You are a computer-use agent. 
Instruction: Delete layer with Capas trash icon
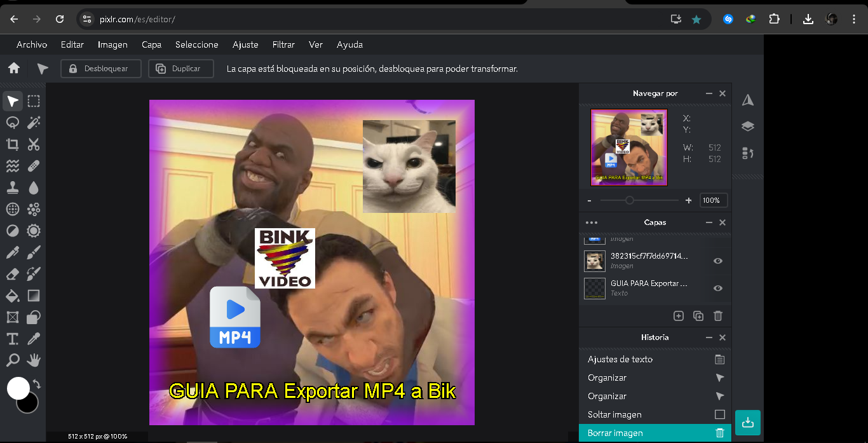718,316
